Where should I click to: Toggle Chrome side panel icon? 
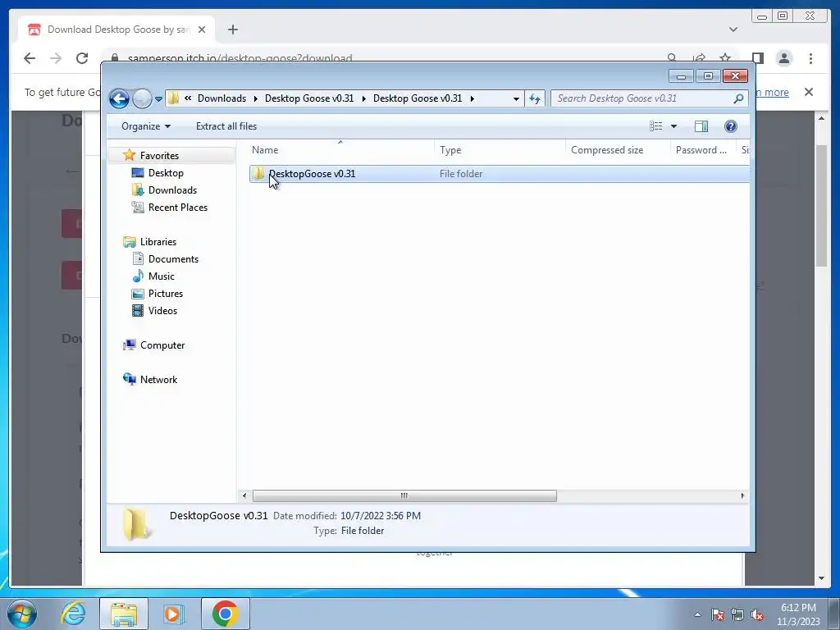[757, 58]
